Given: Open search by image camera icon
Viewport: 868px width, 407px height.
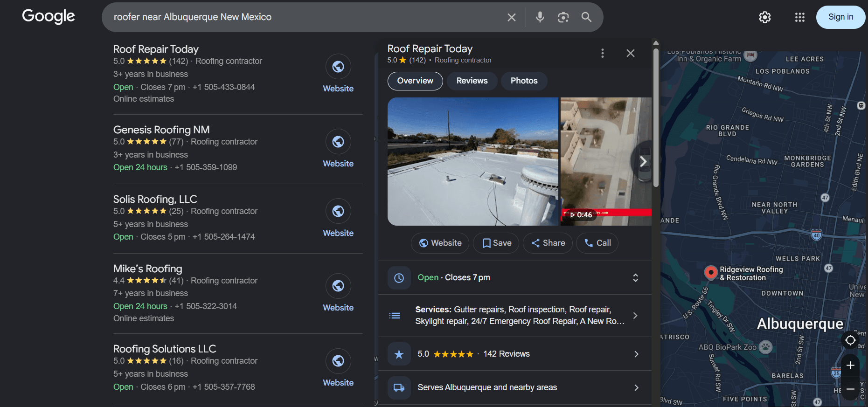Looking at the screenshot, I should [563, 17].
